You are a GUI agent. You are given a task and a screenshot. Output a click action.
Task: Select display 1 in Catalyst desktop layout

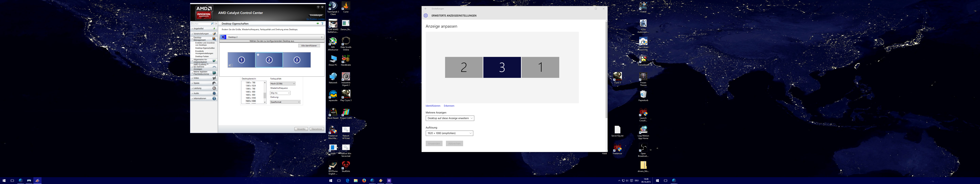pyautogui.click(x=242, y=60)
